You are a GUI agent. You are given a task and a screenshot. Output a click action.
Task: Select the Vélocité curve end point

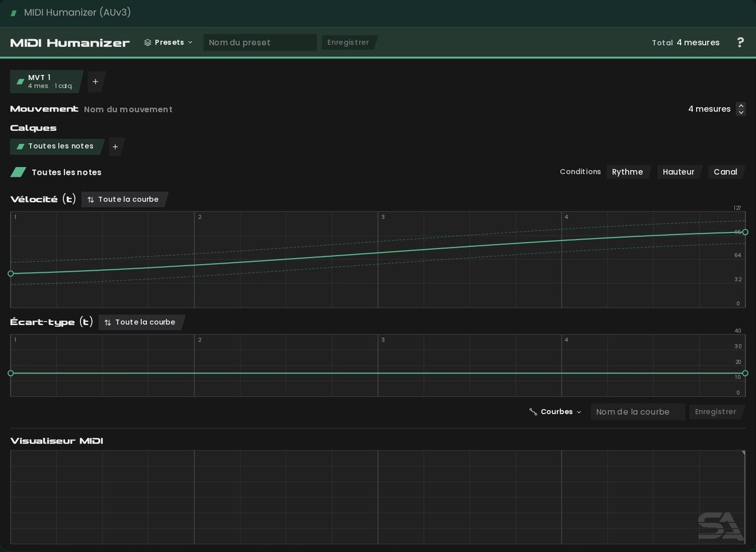[x=745, y=232]
